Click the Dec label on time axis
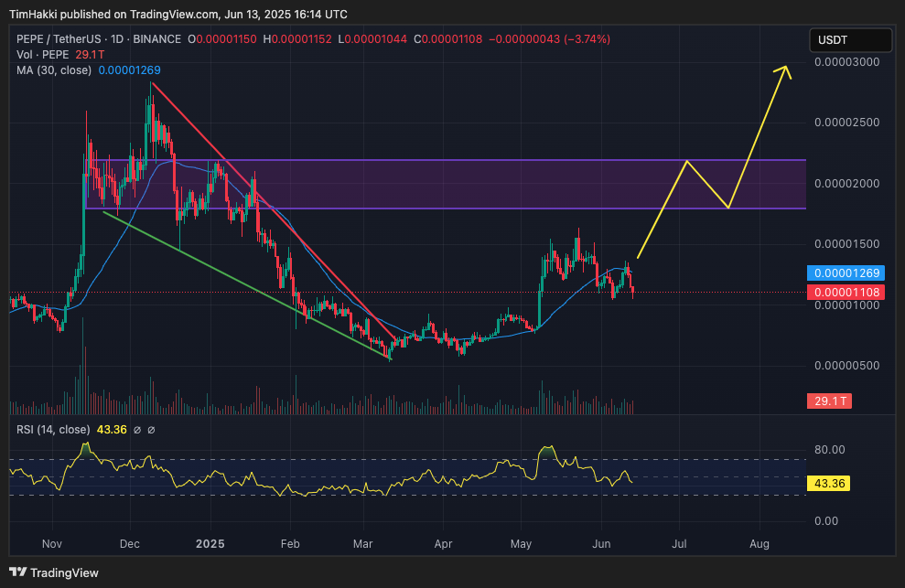The image size is (905, 588). [130, 543]
